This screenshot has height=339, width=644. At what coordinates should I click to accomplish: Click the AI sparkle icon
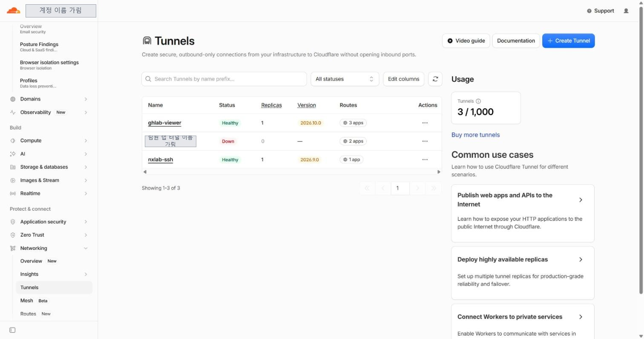click(x=13, y=154)
